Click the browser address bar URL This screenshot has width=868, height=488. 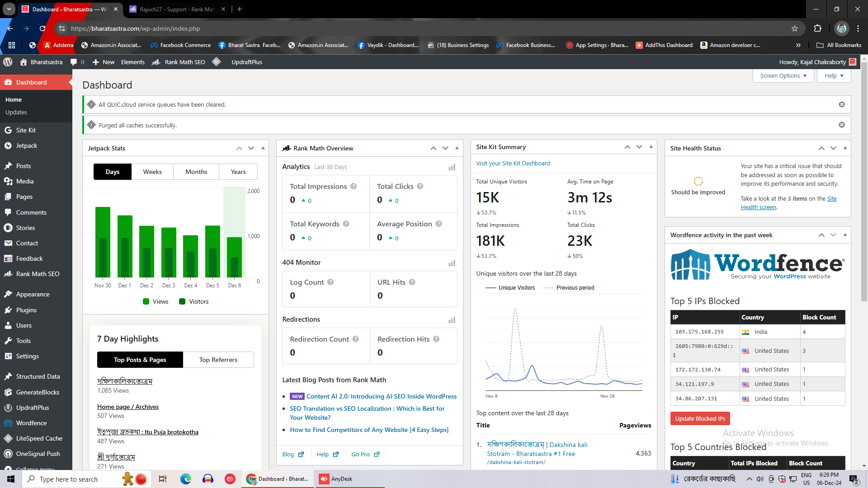click(136, 28)
